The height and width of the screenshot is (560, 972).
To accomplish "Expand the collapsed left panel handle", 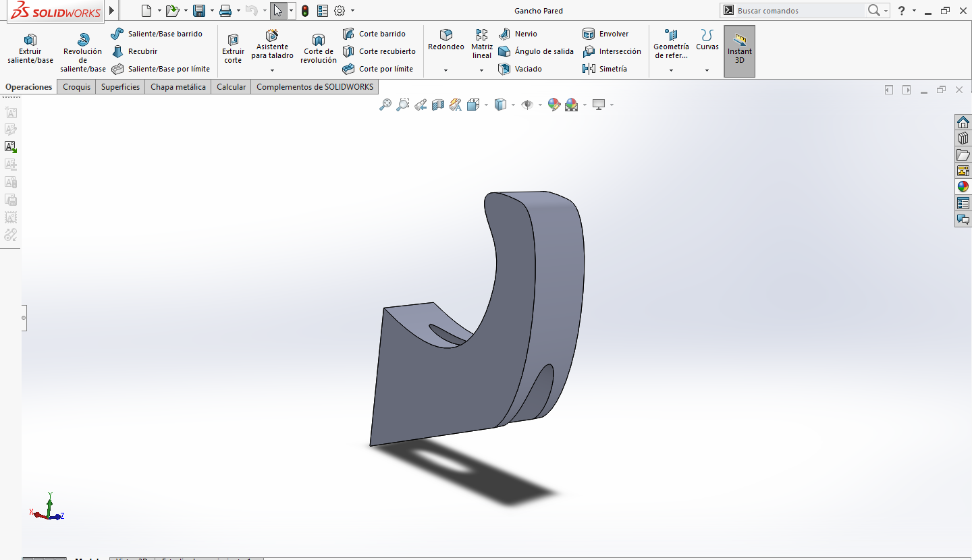I will (x=24, y=317).
